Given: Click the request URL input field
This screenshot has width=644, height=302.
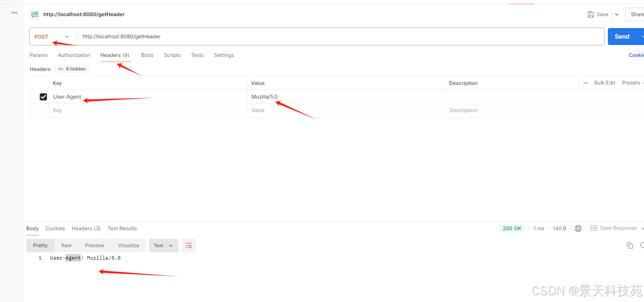Looking at the screenshot, I should coord(340,37).
